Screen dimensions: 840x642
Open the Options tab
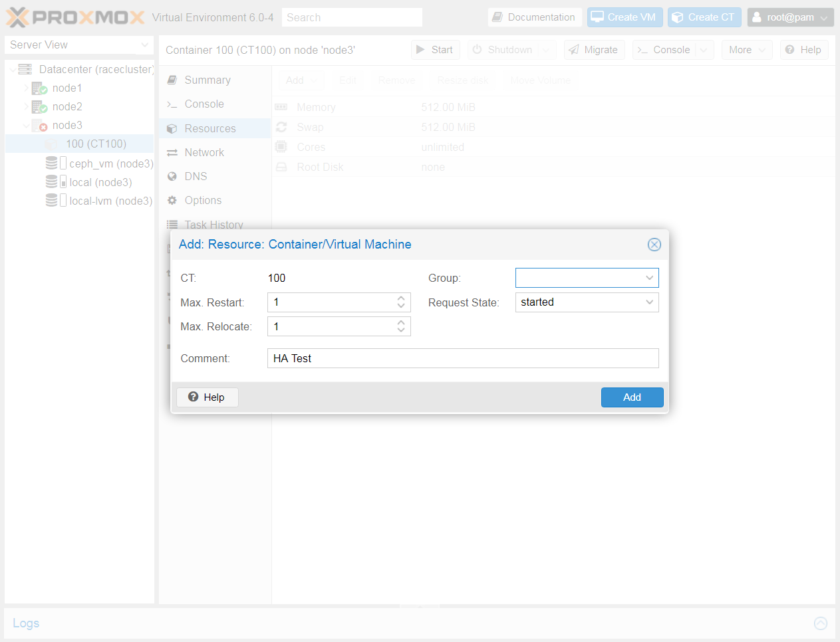[x=215, y=200]
